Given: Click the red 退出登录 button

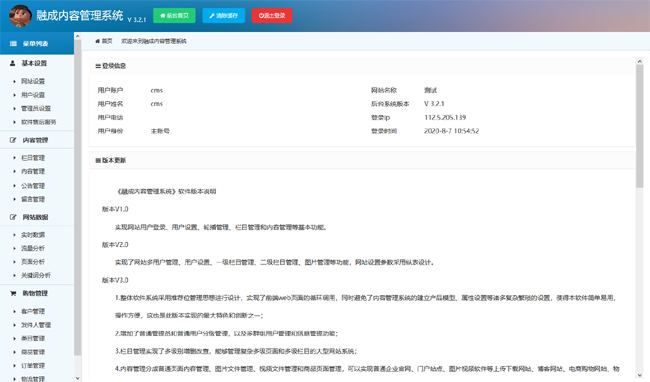Looking at the screenshot, I should click(x=272, y=16).
